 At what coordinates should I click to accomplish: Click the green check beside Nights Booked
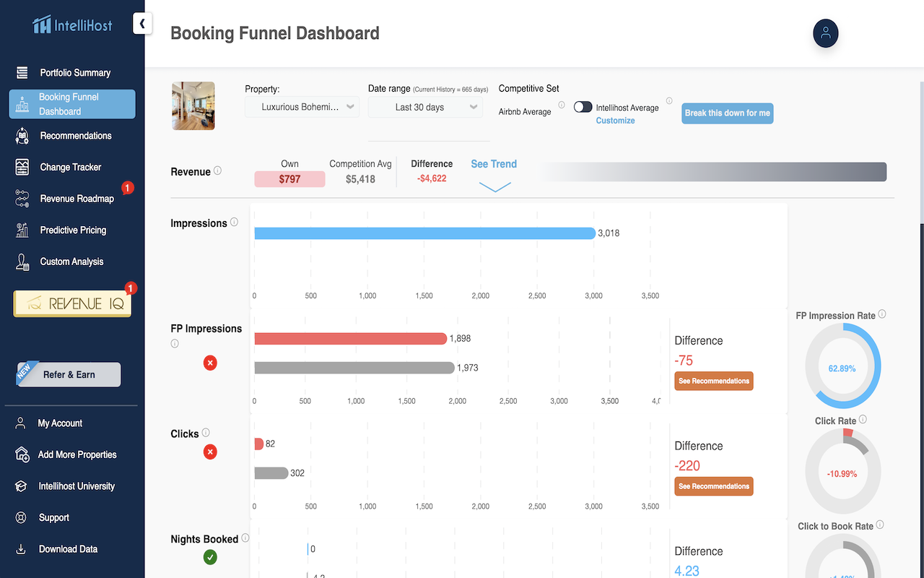point(210,557)
